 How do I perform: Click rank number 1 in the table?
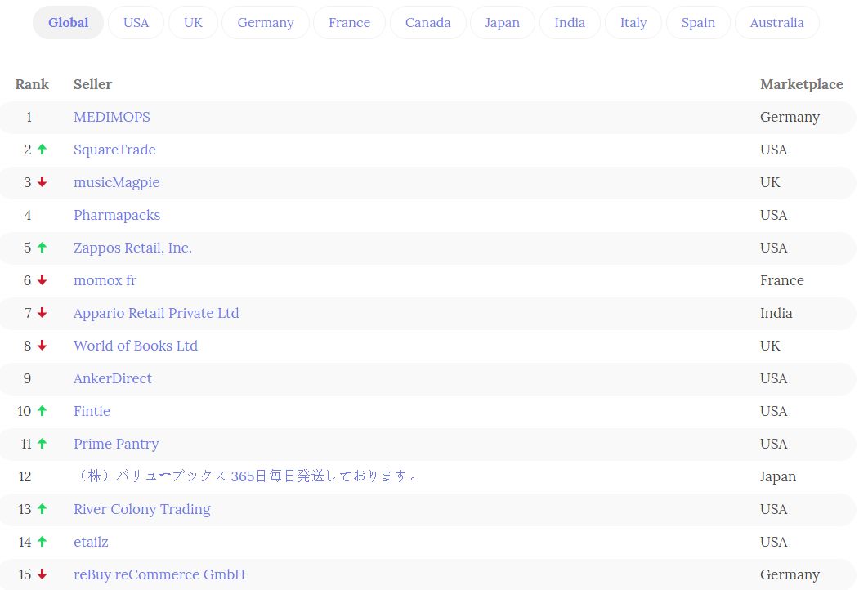click(x=29, y=118)
